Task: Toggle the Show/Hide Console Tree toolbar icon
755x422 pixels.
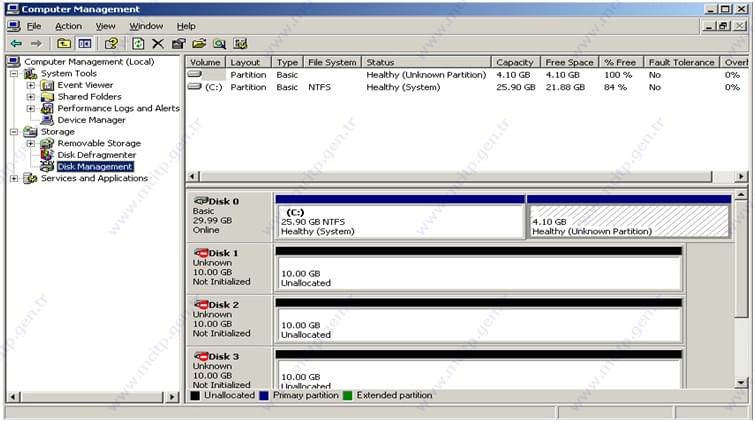Action: [85, 44]
